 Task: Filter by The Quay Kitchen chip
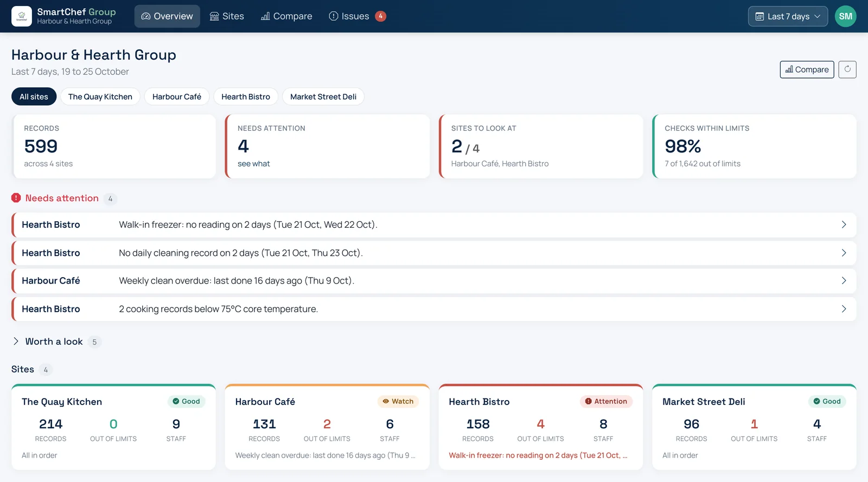click(x=100, y=97)
